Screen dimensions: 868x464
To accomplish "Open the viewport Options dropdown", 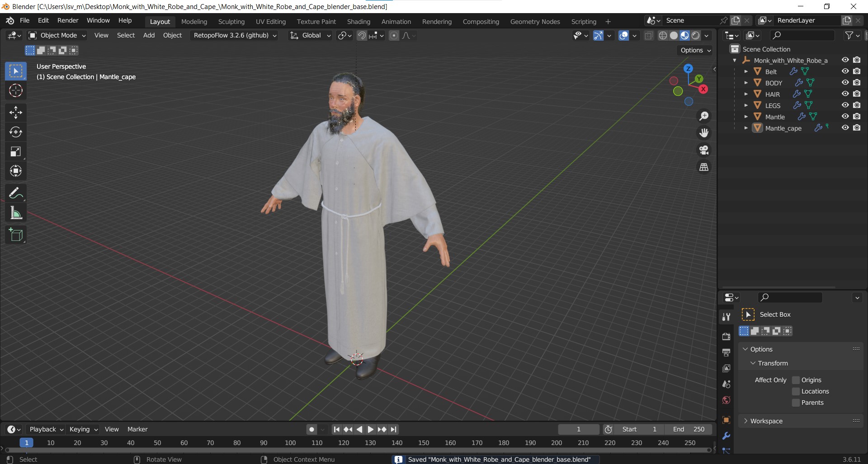I will tap(696, 50).
